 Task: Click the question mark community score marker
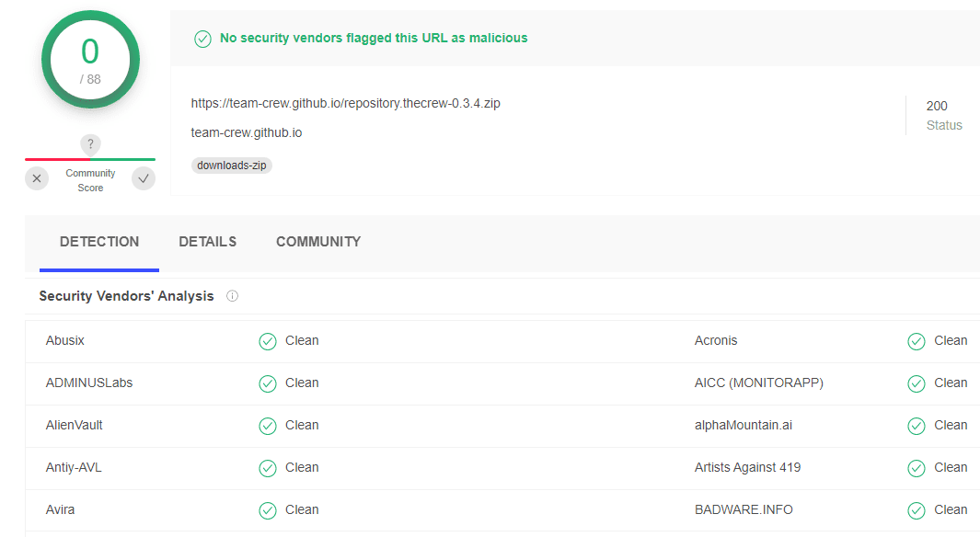90,144
